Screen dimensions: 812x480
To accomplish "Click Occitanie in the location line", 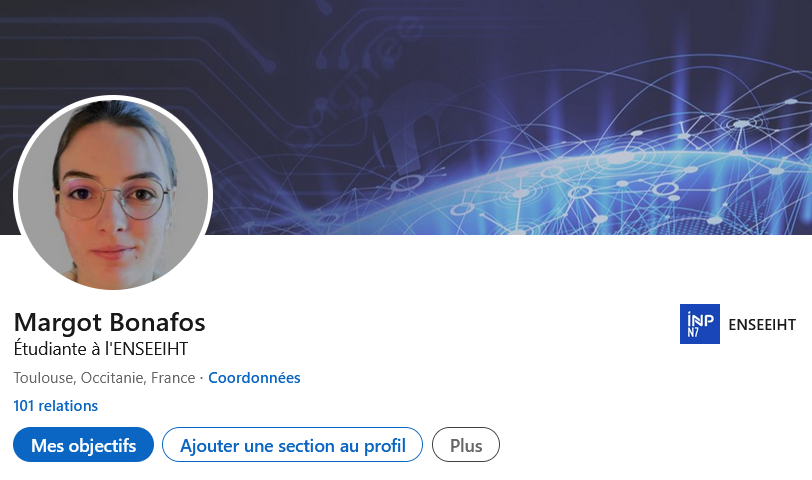I will pyautogui.click(x=113, y=378).
